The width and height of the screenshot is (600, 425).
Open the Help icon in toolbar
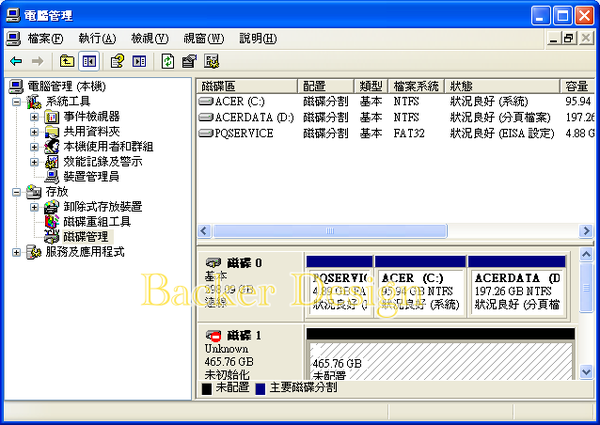[117, 61]
